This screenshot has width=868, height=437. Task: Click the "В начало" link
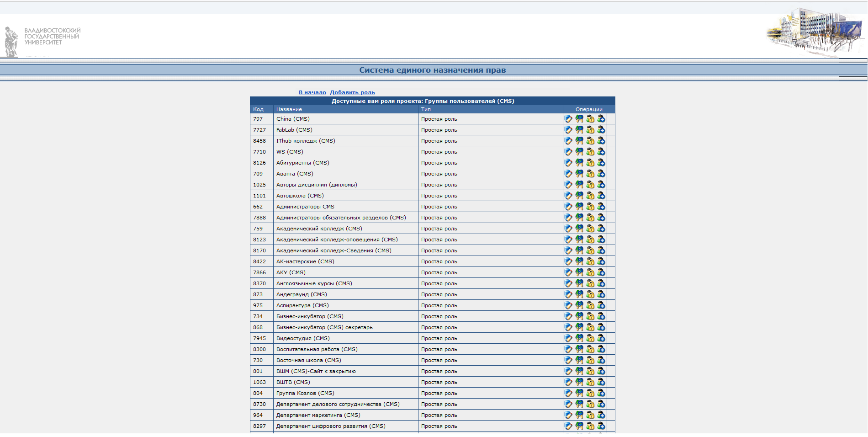[x=312, y=92]
